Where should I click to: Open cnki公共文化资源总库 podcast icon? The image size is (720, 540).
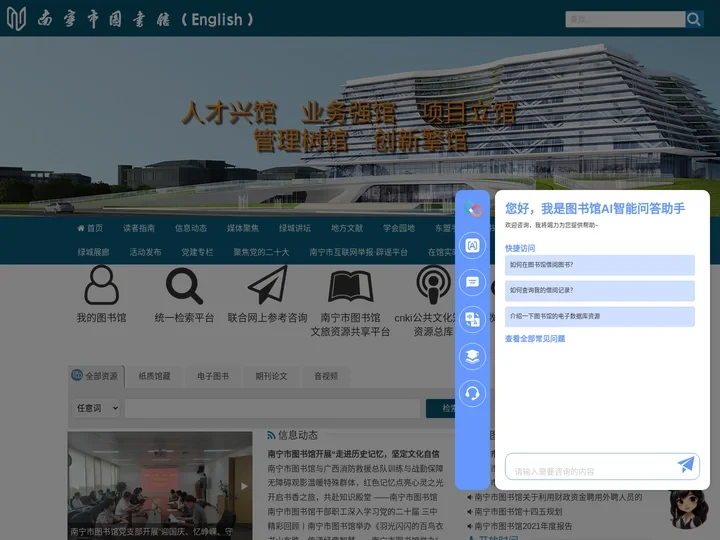pyautogui.click(x=433, y=285)
